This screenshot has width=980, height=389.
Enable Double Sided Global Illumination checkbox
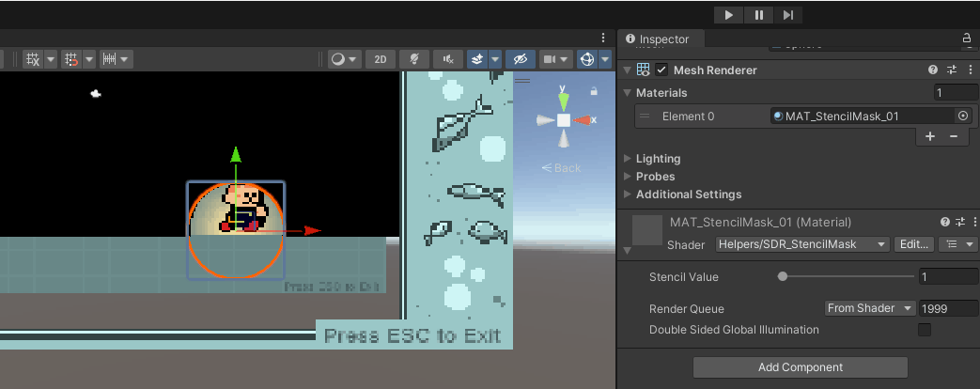925,330
